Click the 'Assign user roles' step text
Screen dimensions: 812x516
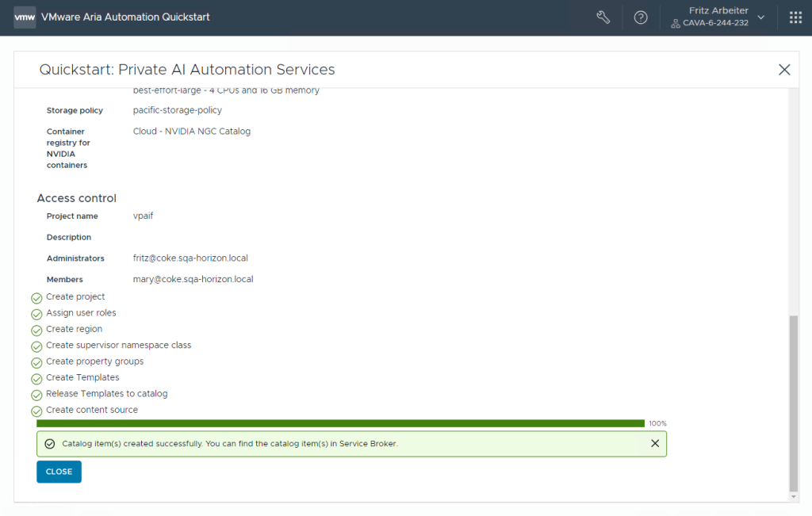pos(81,312)
